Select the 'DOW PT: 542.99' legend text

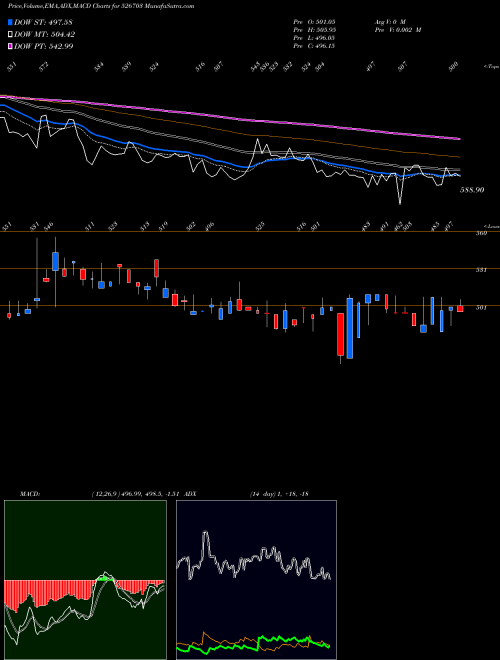coord(44,46)
